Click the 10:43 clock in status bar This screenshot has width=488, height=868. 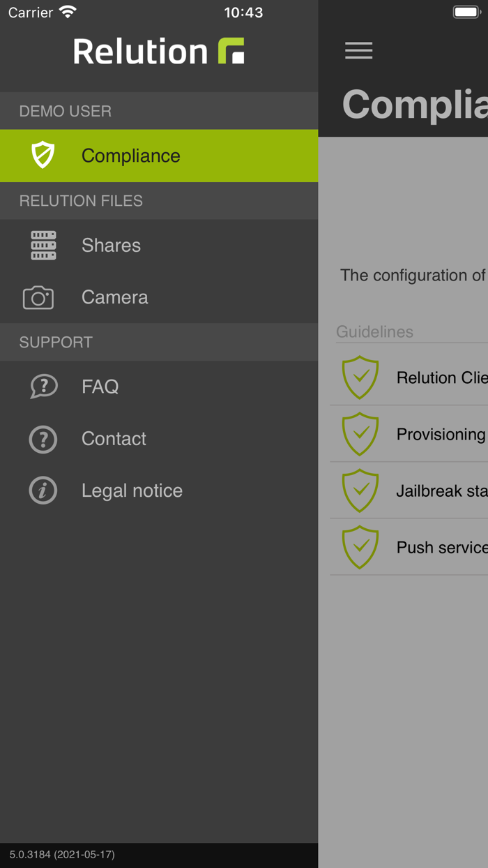(x=243, y=13)
